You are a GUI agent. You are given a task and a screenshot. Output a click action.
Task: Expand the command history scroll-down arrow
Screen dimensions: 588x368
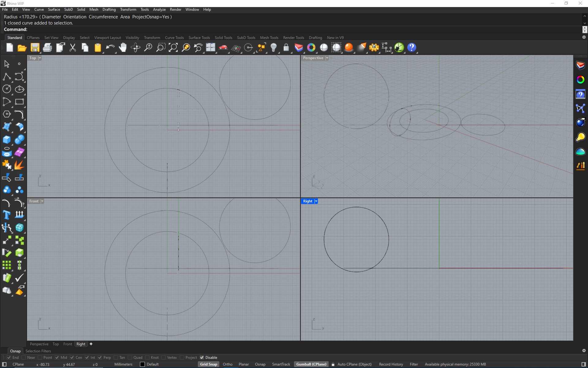coord(585,23)
